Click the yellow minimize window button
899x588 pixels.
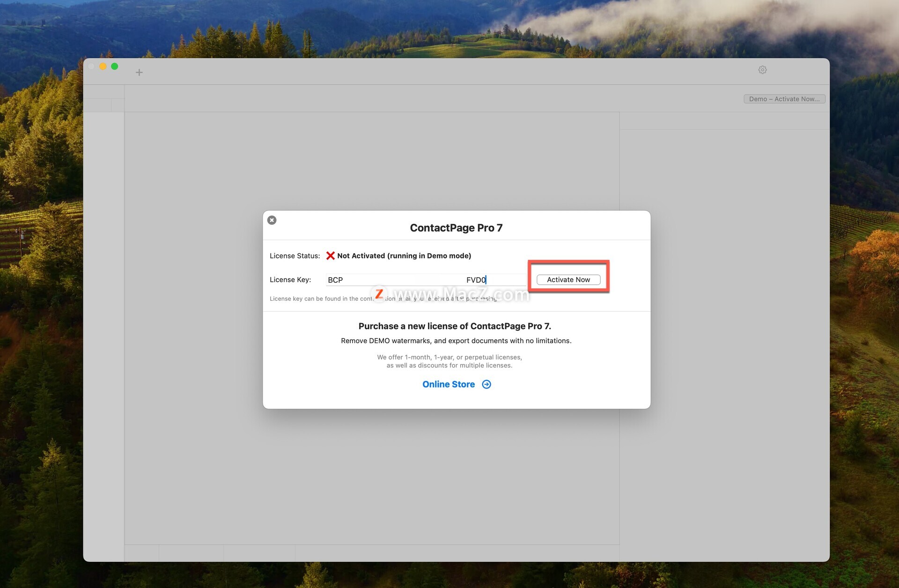pyautogui.click(x=103, y=66)
